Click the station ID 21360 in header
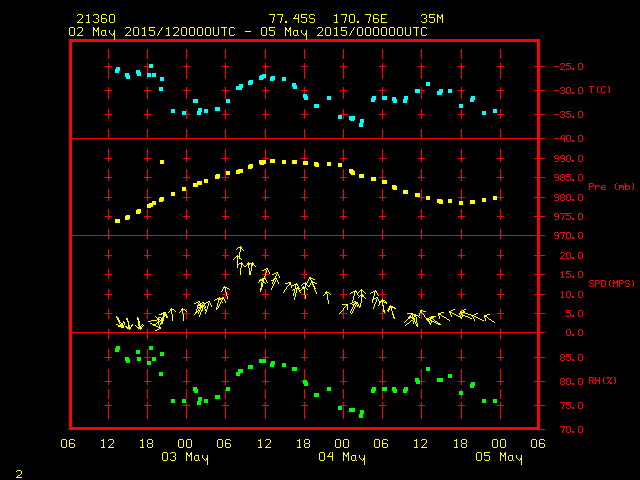 click(x=96, y=19)
